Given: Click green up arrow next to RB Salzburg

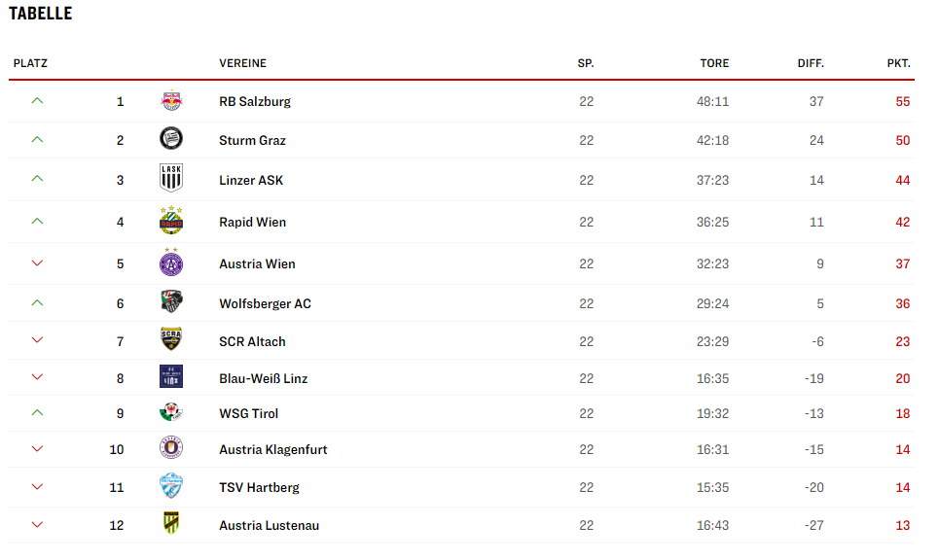Looking at the screenshot, I should 37,101.
